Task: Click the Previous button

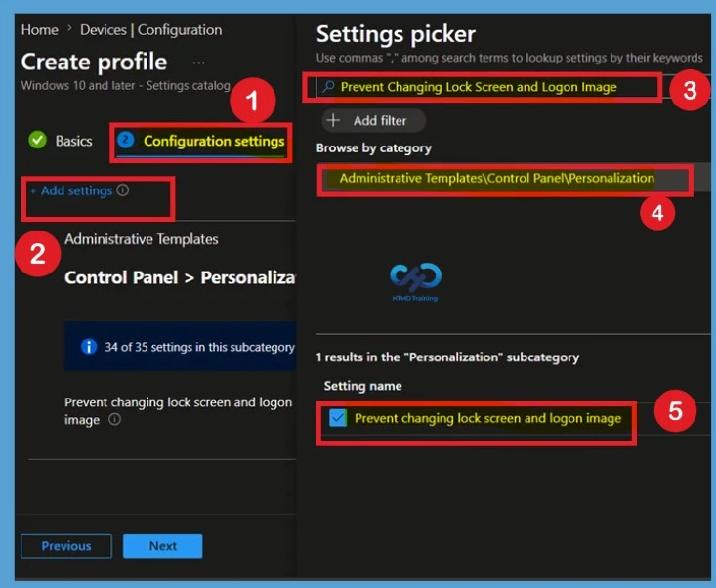Action: (66, 546)
